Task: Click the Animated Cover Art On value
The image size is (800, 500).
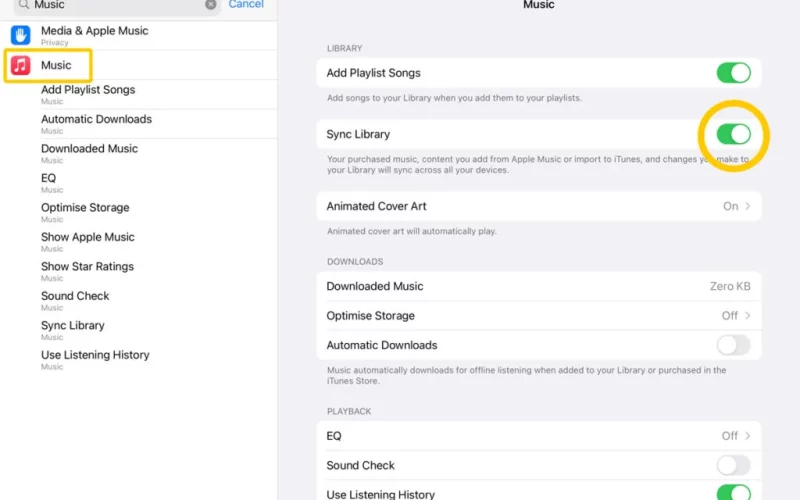Action: point(730,206)
